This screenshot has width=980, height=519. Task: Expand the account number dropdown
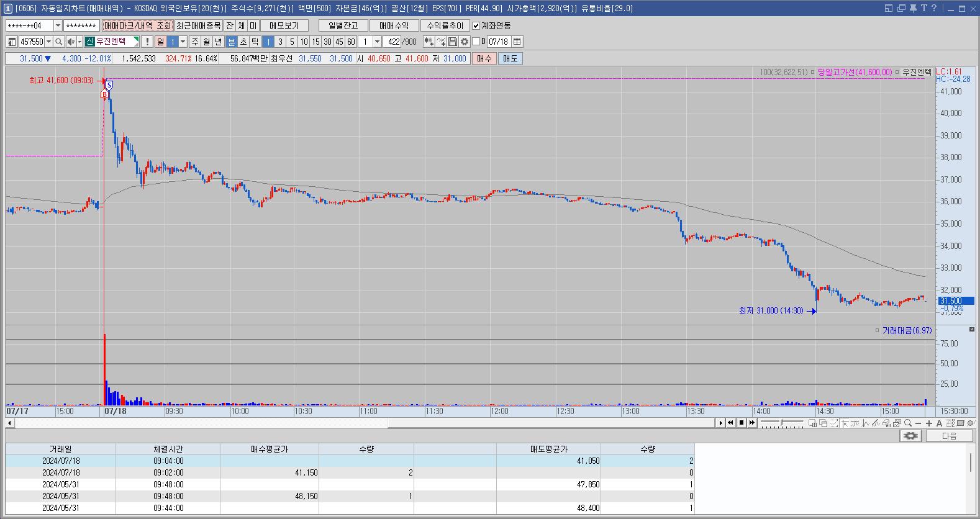pyautogui.click(x=58, y=25)
